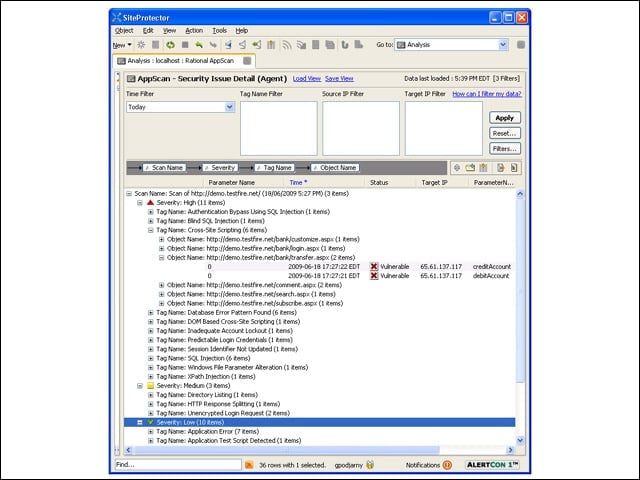Collapse the Cross-Site Scripting tag

click(151, 230)
